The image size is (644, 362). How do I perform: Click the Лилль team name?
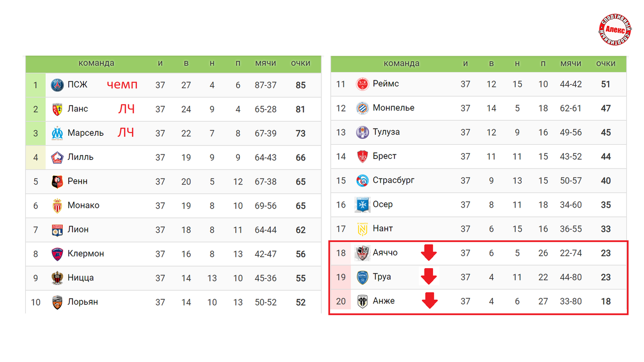pyautogui.click(x=80, y=157)
